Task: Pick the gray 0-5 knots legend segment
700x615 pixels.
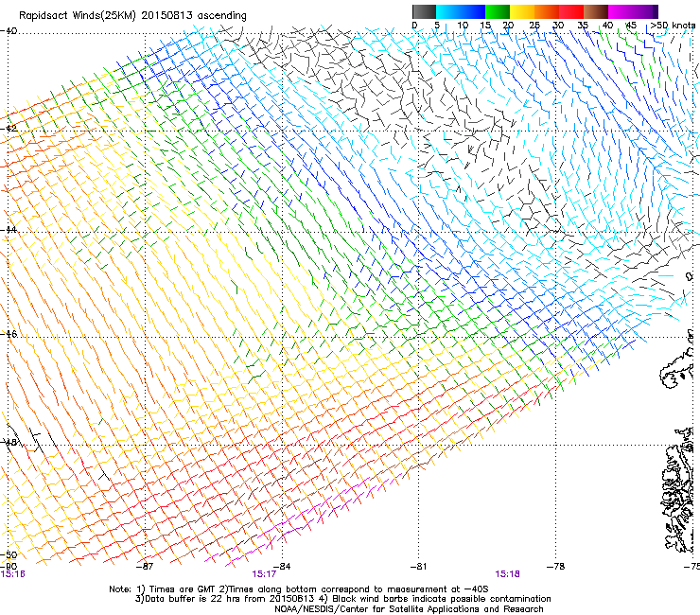Action: 424,11
